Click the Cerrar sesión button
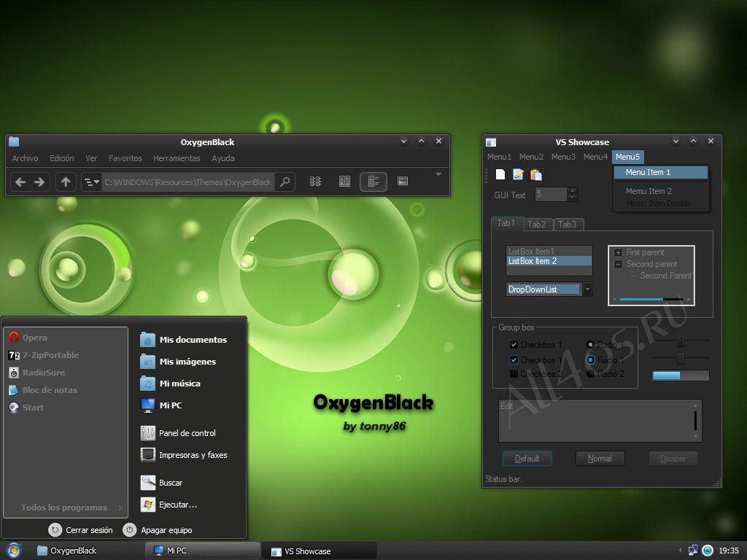Image resolution: width=747 pixels, height=560 pixels. (x=81, y=530)
